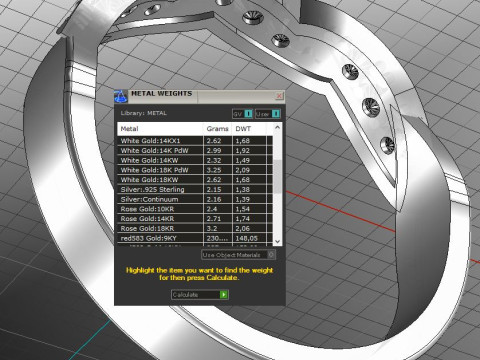Click the METAL WEIGHTS title bar

[200, 96]
